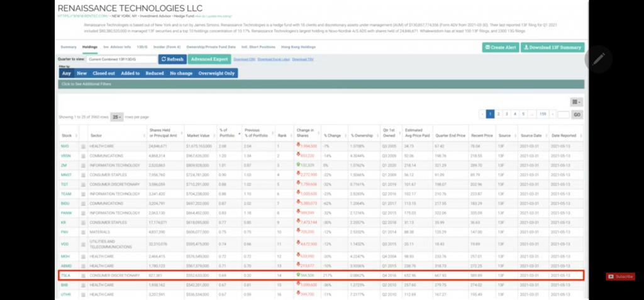Open details icon in ABMD row

83,266
